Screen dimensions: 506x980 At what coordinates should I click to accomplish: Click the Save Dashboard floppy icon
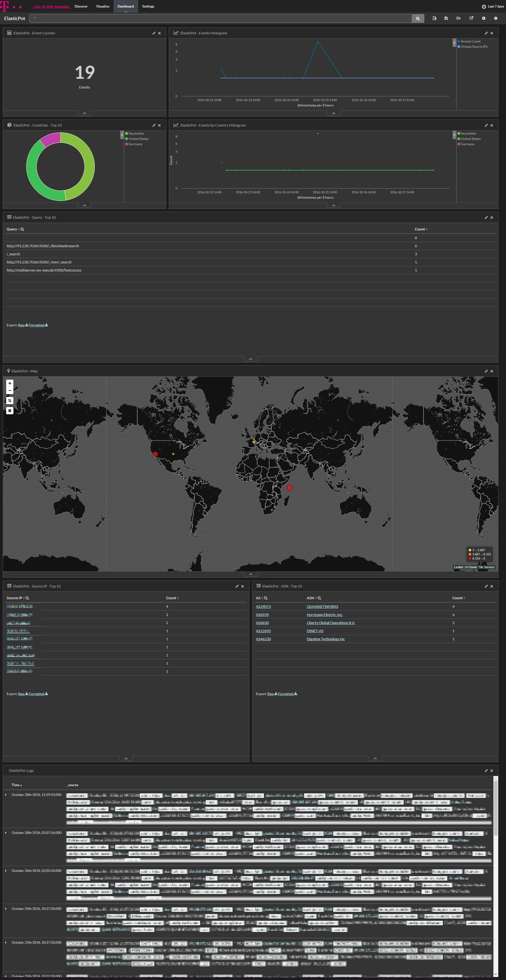pos(446,18)
